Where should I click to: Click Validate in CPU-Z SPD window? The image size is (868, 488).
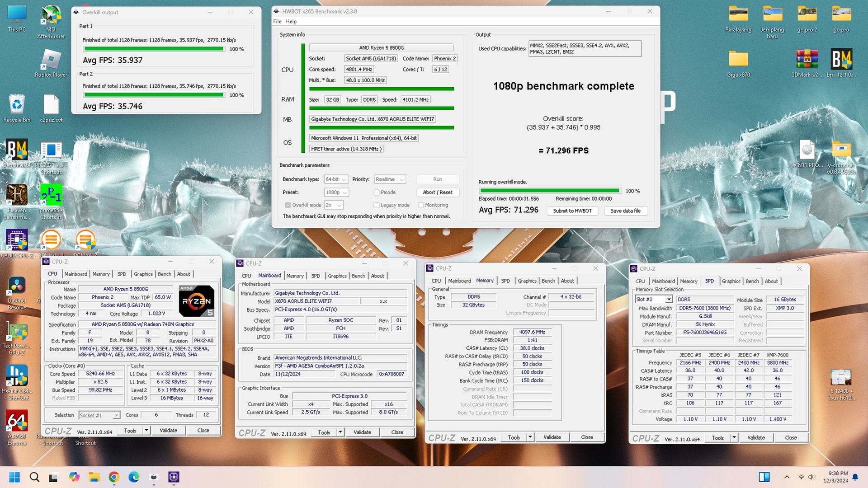point(756,438)
